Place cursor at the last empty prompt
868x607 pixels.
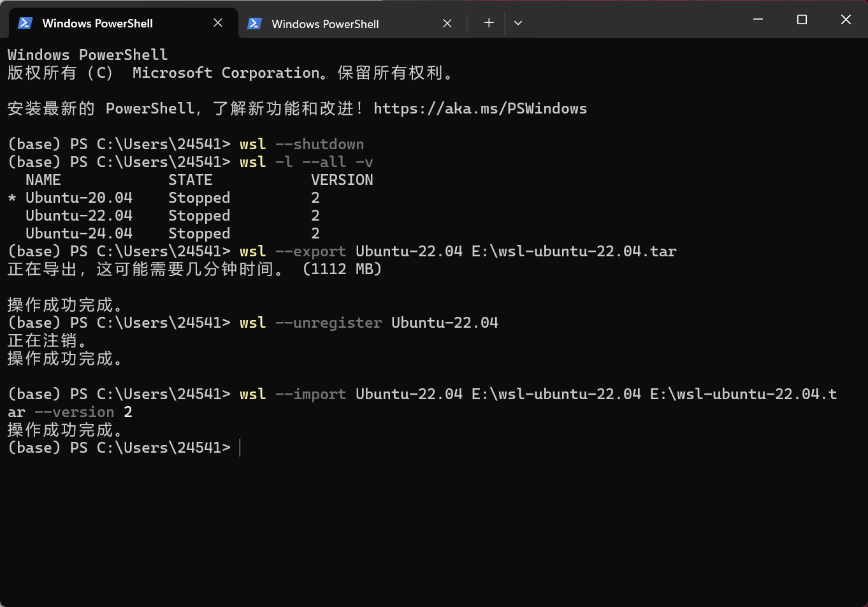click(240, 448)
